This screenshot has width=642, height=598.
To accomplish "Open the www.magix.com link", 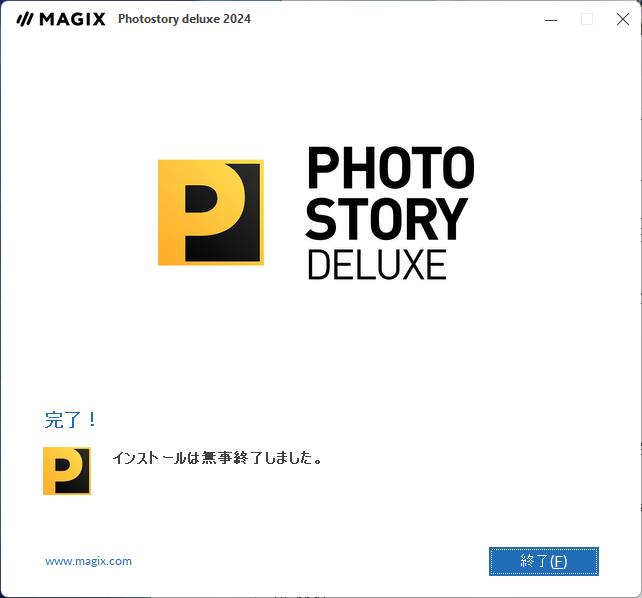I will (x=88, y=561).
